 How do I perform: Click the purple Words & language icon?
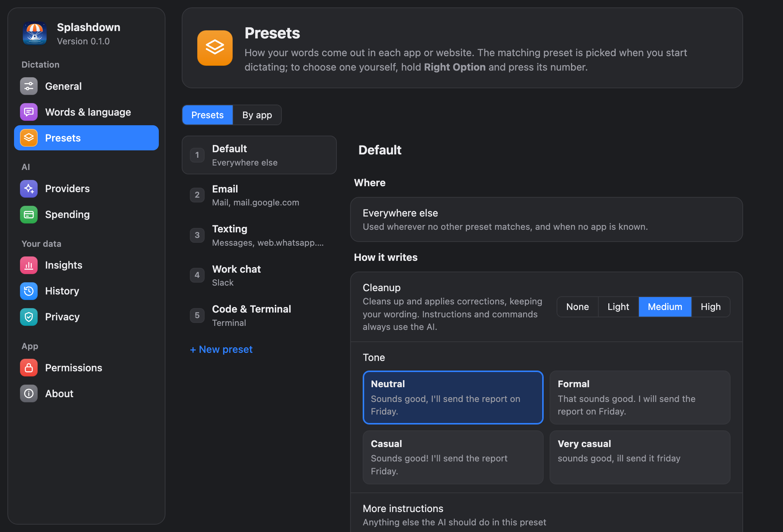tap(29, 112)
